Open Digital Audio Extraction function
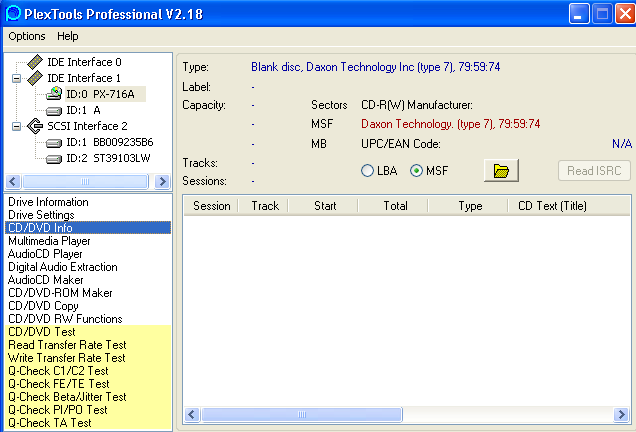This screenshot has width=636, height=432. point(88,267)
